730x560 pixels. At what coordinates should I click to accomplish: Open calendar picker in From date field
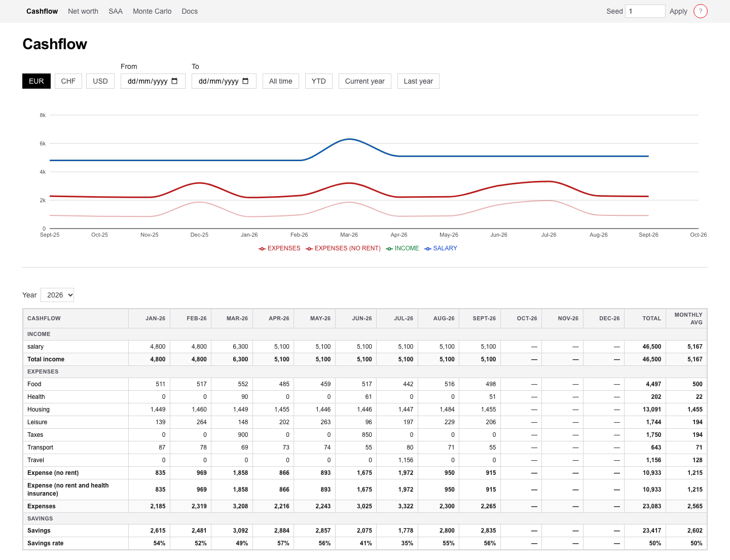point(175,81)
